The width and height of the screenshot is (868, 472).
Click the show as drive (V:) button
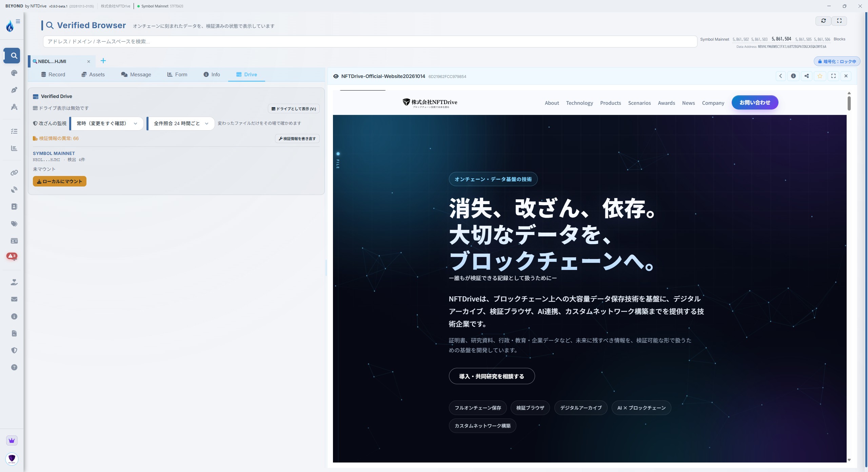(294, 109)
